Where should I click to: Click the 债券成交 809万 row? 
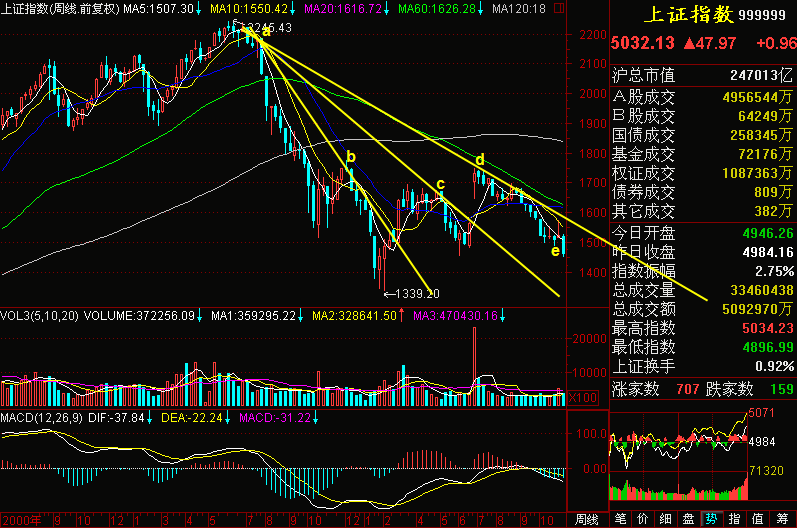[702, 192]
